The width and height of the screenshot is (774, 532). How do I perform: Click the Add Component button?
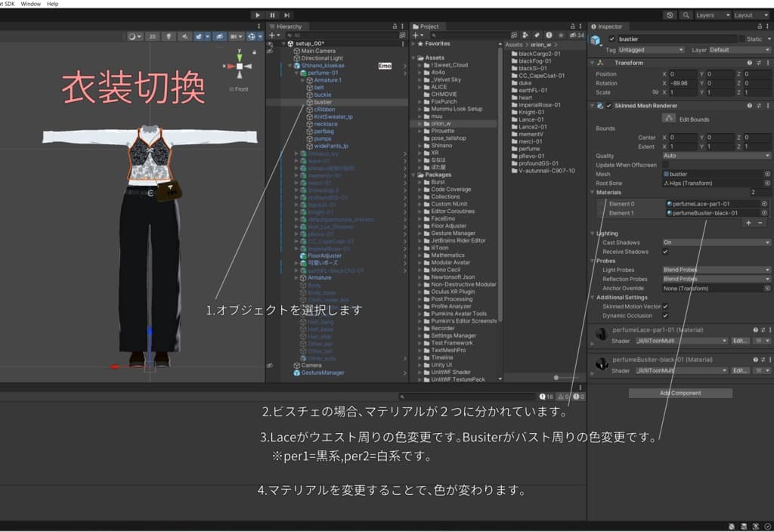click(x=679, y=392)
